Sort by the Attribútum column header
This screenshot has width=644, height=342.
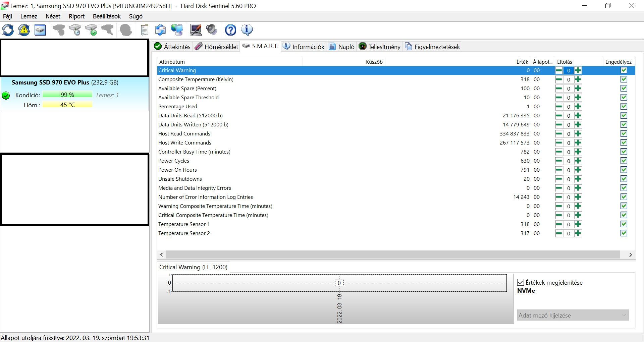[230, 62]
